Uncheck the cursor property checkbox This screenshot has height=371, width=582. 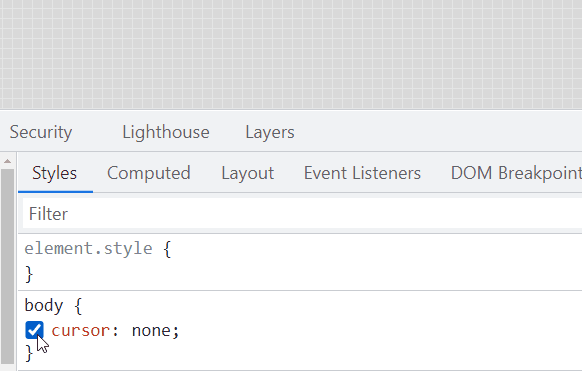pyautogui.click(x=34, y=330)
